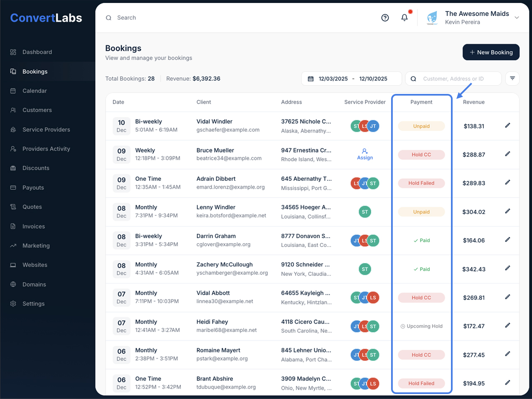Open the filter options icon
Viewport: 532px width, 399px height.
point(512,79)
